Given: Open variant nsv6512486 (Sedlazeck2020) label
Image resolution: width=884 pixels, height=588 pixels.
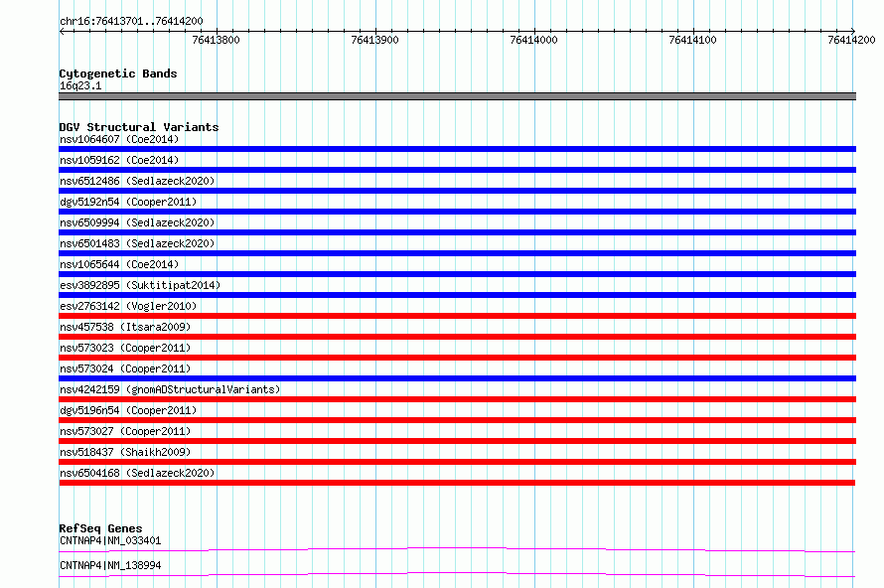Looking at the screenshot, I should pos(137,181).
